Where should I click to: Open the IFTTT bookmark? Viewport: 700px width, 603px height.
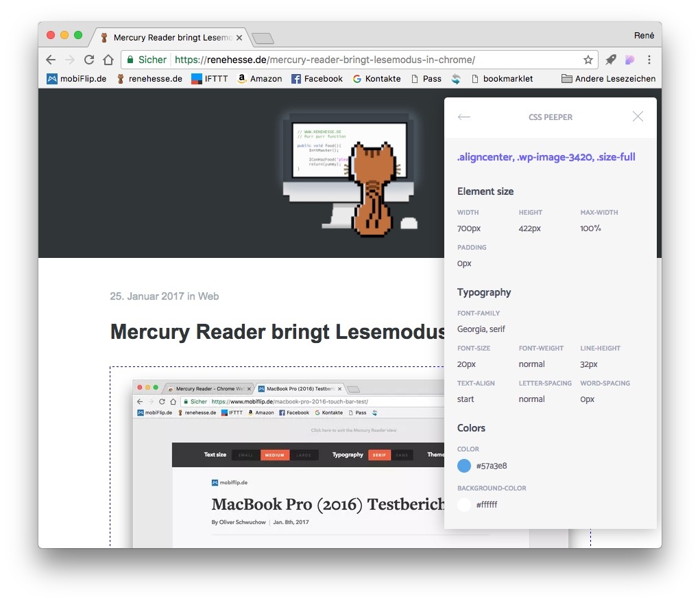pyautogui.click(x=209, y=79)
